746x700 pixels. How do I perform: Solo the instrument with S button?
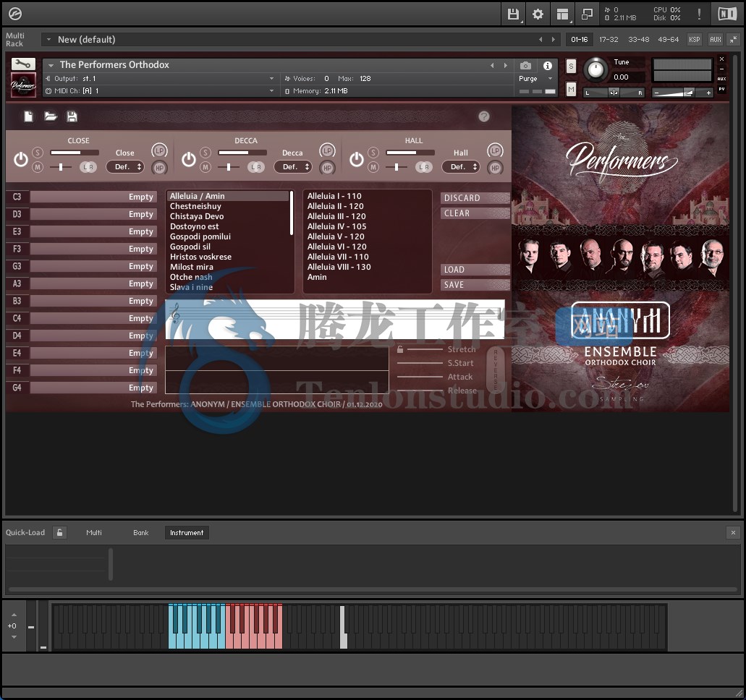point(572,67)
